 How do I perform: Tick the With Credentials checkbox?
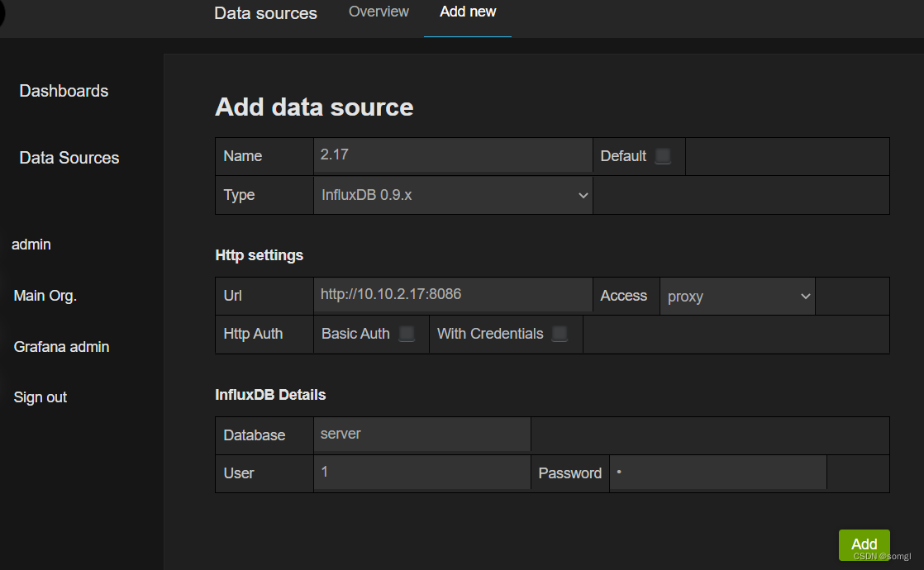pyautogui.click(x=560, y=334)
